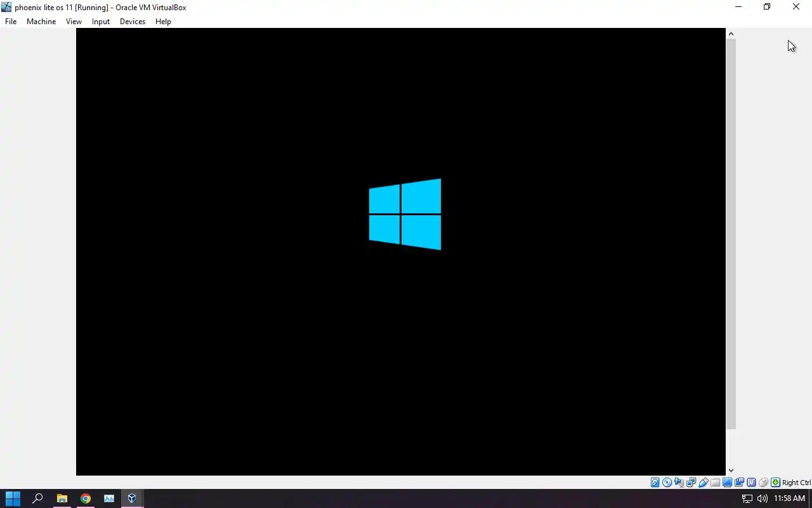Restore down the VirtualBox window
The height and width of the screenshot is (508, 812).
[767, 7]
